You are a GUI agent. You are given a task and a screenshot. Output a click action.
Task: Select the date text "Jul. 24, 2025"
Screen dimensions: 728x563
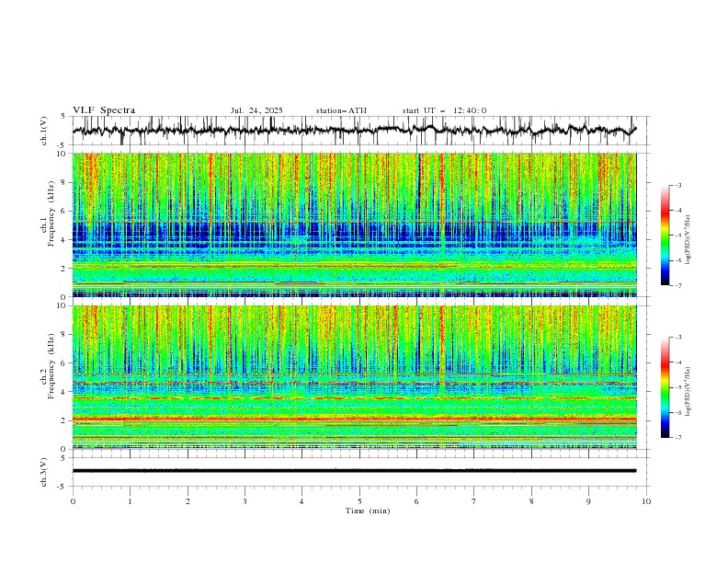click(256, 110)
